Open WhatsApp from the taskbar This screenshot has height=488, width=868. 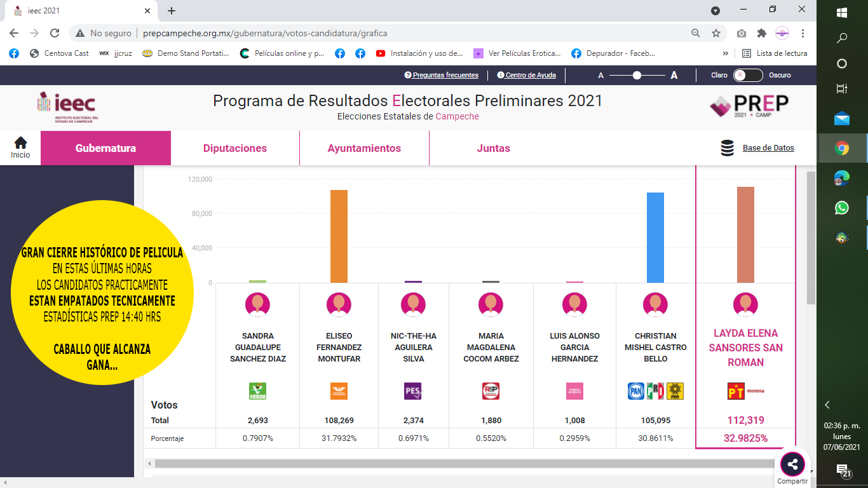pyautogui.click(x=842, y=208)
